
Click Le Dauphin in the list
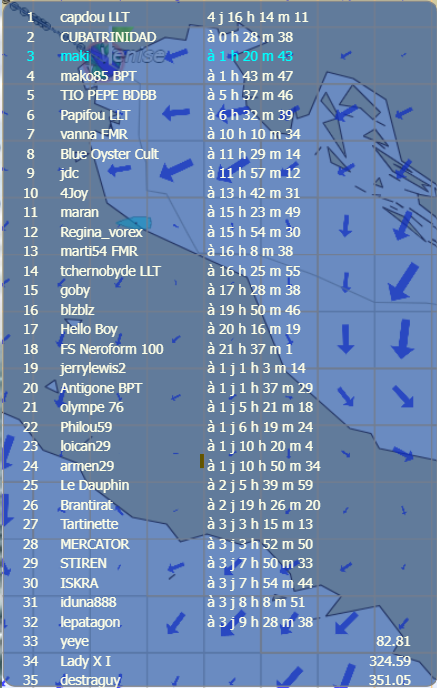(x=94, y=485)
